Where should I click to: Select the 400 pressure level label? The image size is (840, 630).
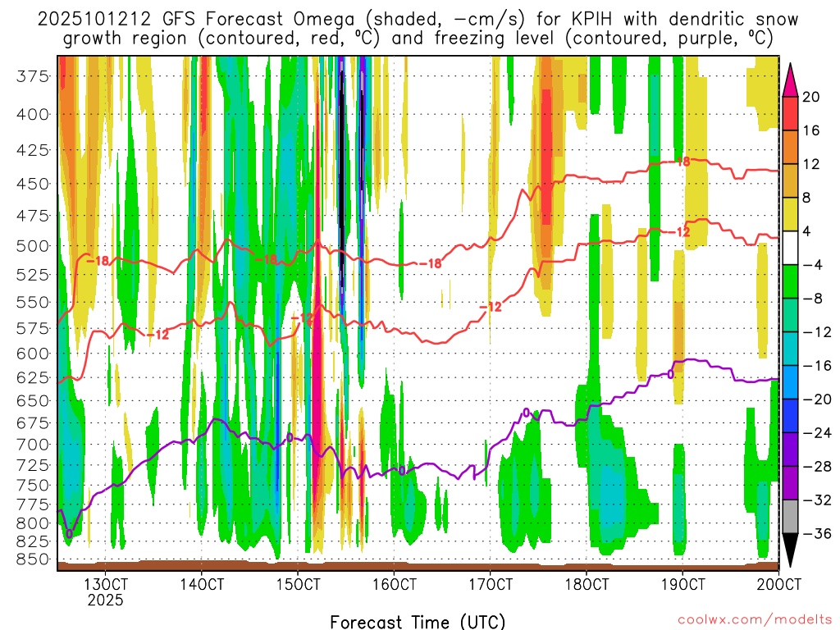(x=32, y=114)
